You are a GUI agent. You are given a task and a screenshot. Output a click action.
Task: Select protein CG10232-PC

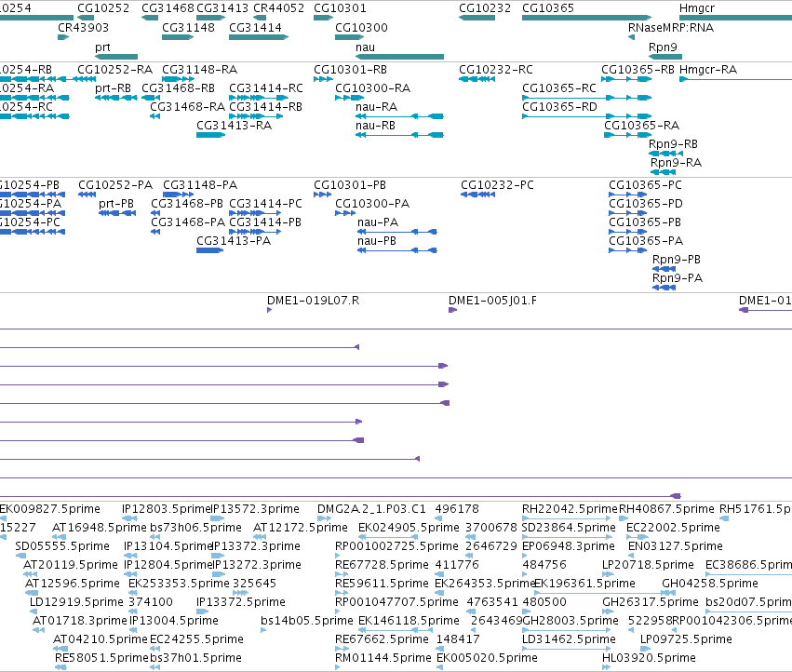pyautogui.click(x=477, y=195)
